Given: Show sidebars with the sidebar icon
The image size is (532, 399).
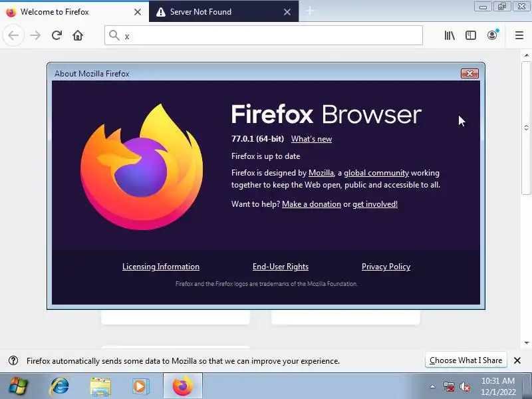Looking at the screenshot, I should (x=471, y=35).
